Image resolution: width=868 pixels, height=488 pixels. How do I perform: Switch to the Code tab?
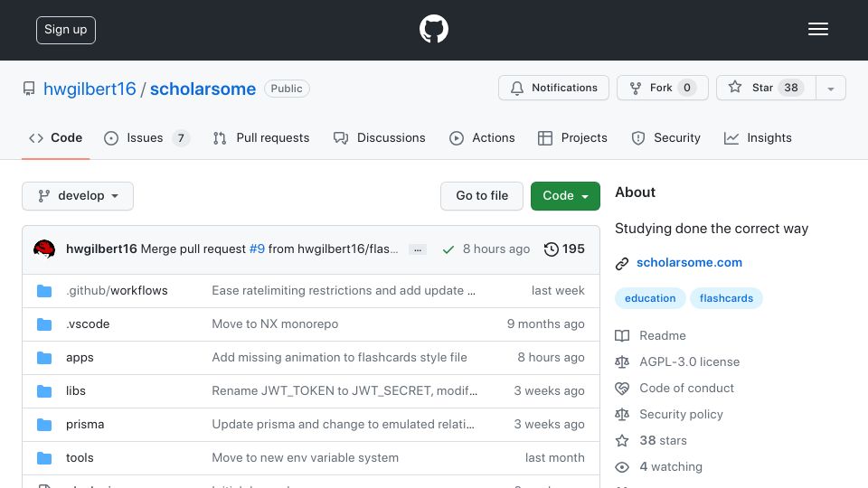pos(55,137)
